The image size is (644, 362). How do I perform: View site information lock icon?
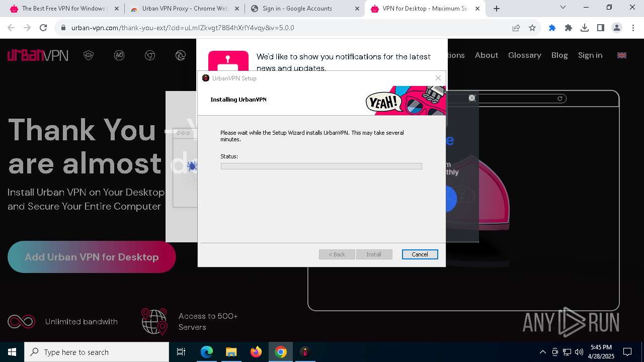click(63, 28)
